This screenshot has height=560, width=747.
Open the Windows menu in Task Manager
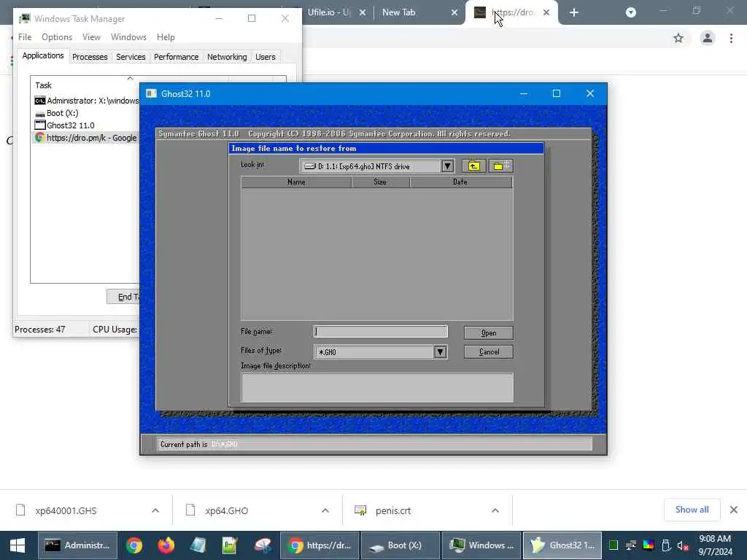pos(128,37)
